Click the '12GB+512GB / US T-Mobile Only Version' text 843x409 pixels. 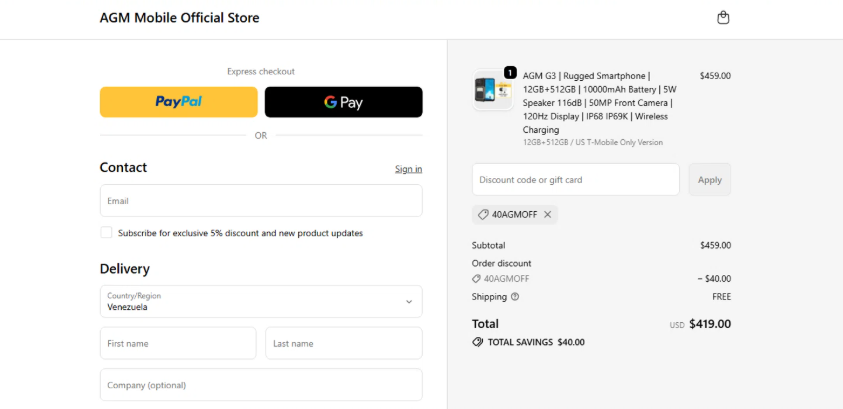click(x=592, y=142)
